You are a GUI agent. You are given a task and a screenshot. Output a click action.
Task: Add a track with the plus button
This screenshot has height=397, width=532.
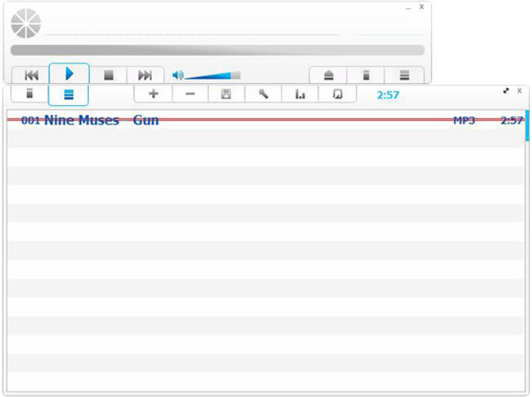pyautogui.click(x=153, y=94)
